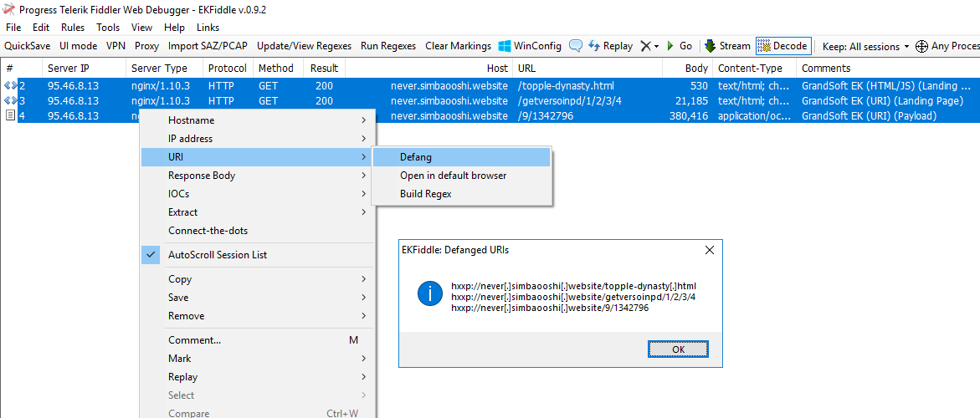Screen dimensions: 980x418
Task: Click GrandSoft EK (URI) (Payload) comment
Action: [871, 115]
